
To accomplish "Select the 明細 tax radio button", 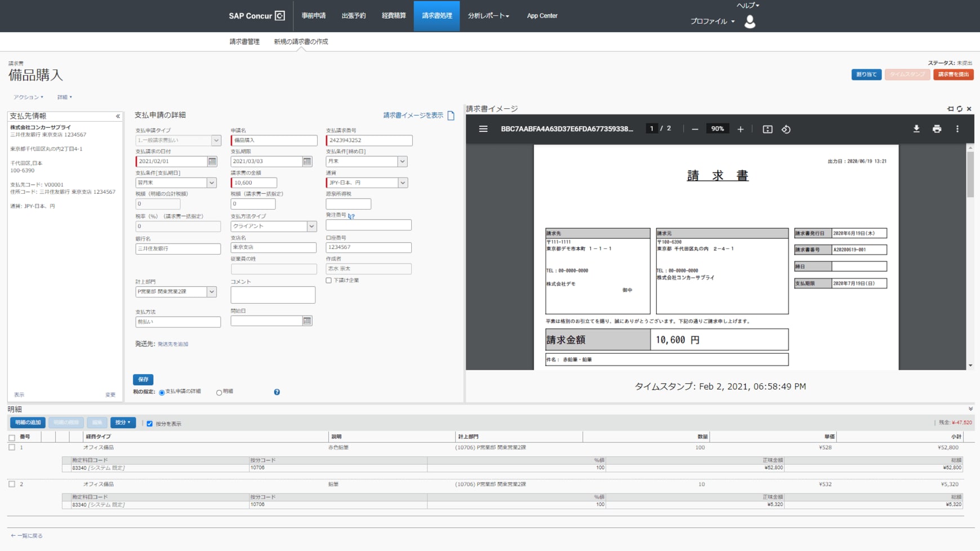I will (219, 392).
